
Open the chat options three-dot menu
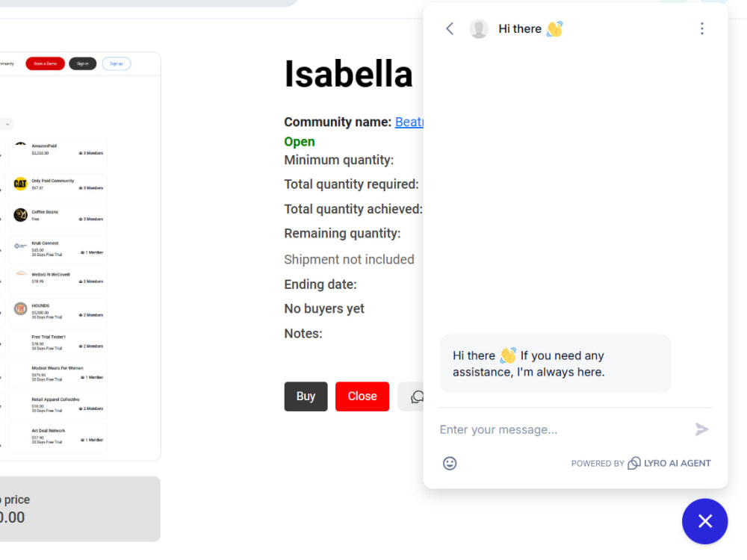coord(701,28)
